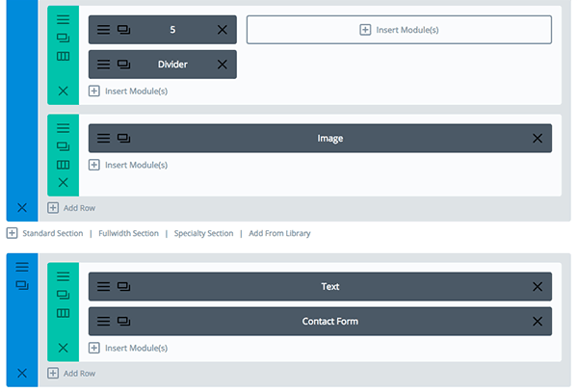Click Insert Module(s) in empty right column
Screen dimensions: 578x392
pos(399,30)
